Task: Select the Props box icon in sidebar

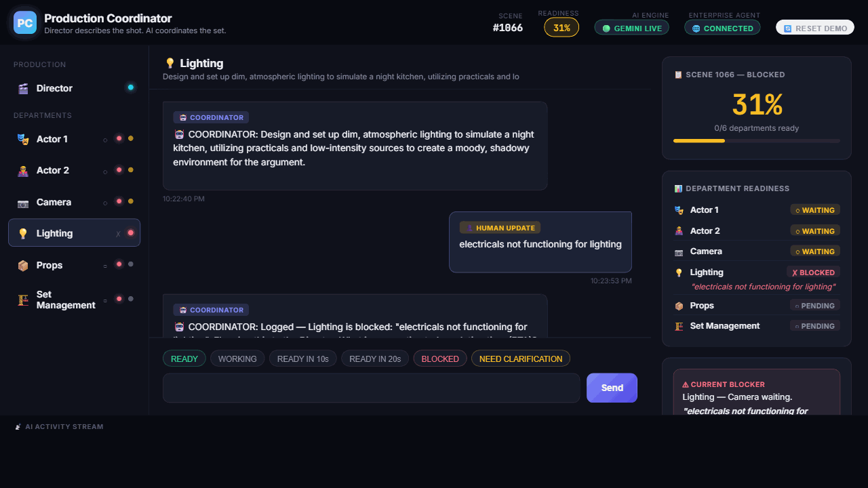Action: point(23,265)
